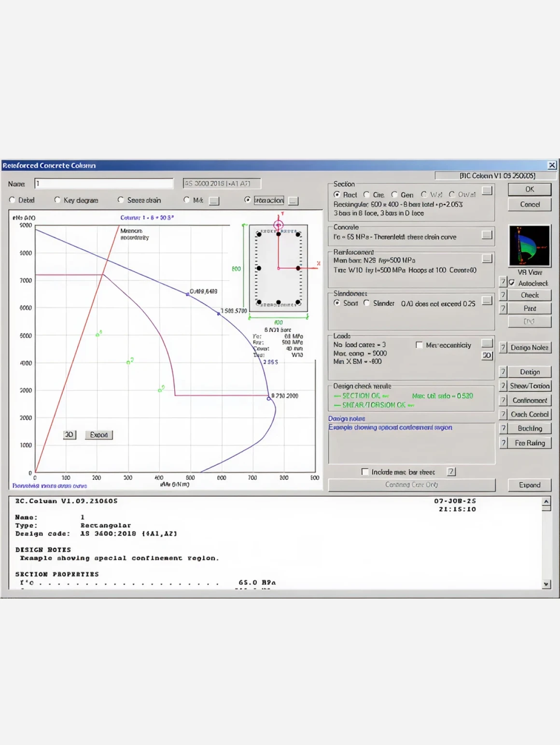Click the help icon beside the Check button
This screenshot has width=560, height=745.
click(x=503, y=295)
